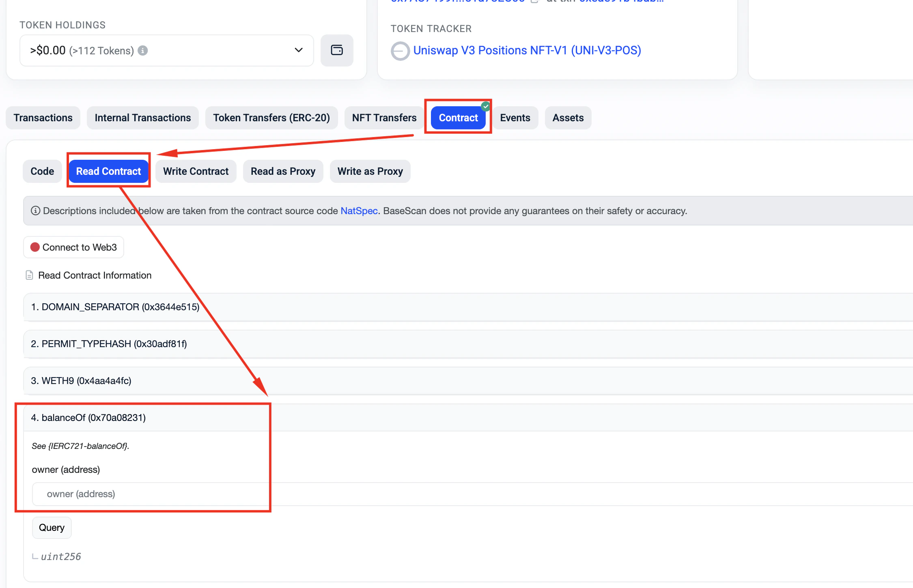913x588 pixels.
Task: Click the info icon beside >112 Tokens
Action: click(x=143, y=51)
